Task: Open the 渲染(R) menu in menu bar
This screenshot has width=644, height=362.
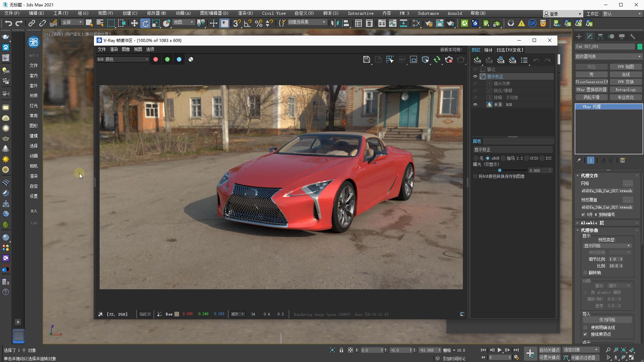Action: (x=245, y=13)
